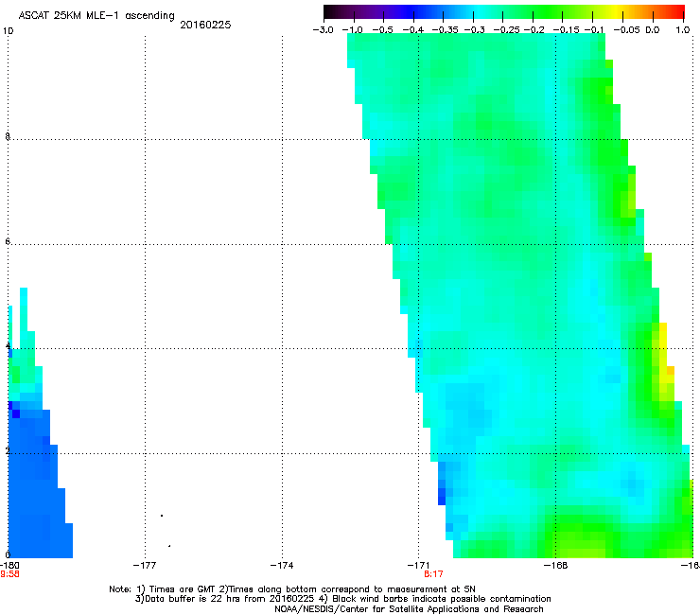Select the latitude axis label "4"

tap(8, 346)
